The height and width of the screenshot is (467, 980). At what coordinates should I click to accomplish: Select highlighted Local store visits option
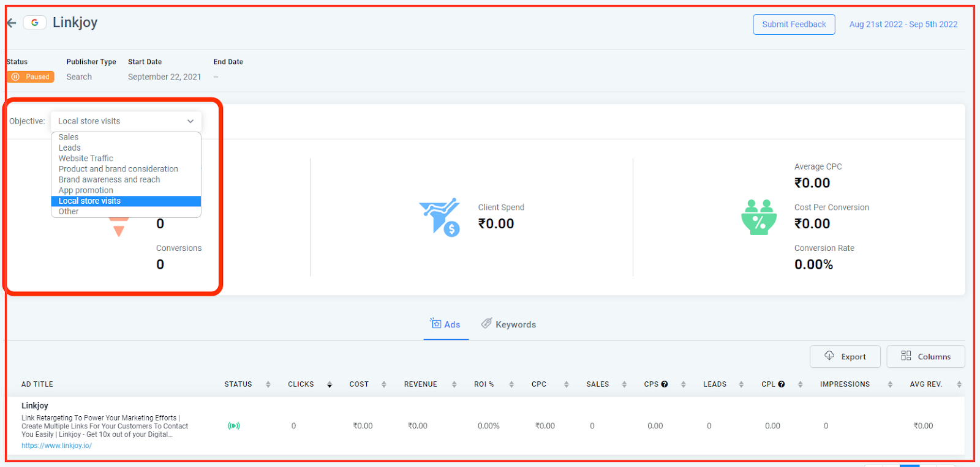click(x=126, y=201)
